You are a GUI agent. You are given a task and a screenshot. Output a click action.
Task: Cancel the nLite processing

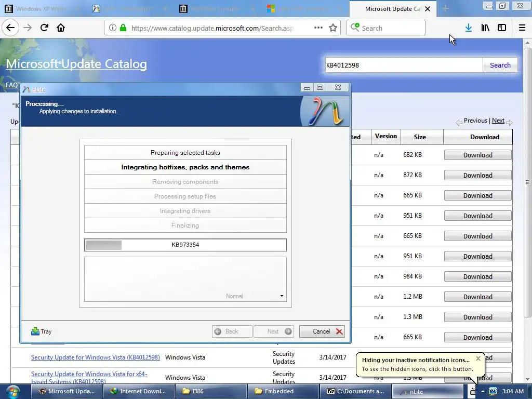click(322, 331)
